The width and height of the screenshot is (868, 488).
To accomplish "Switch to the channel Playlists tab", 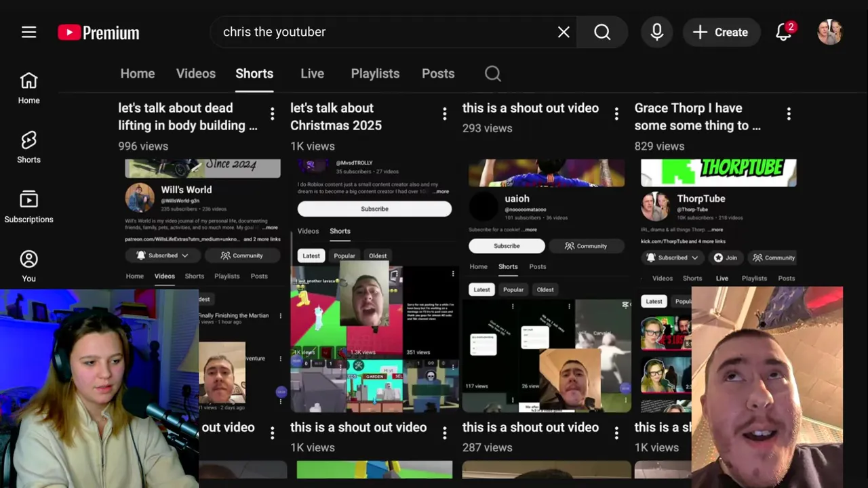I will click(375, 73).
